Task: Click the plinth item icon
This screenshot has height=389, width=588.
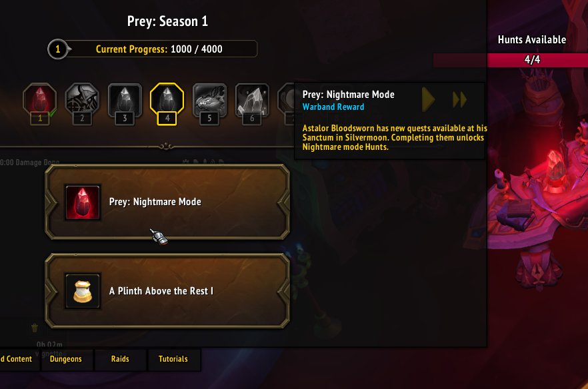Action: tap(83, 291)
